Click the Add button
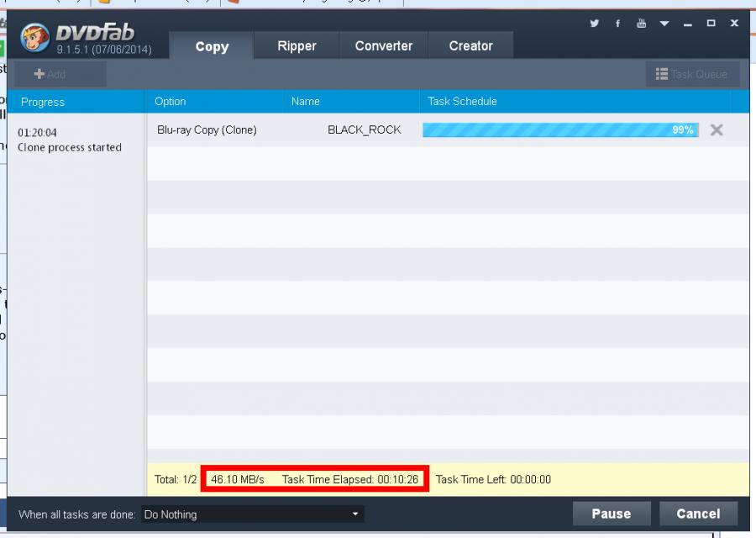The width and height of the screenshot is (756, 538). (50, 74)
